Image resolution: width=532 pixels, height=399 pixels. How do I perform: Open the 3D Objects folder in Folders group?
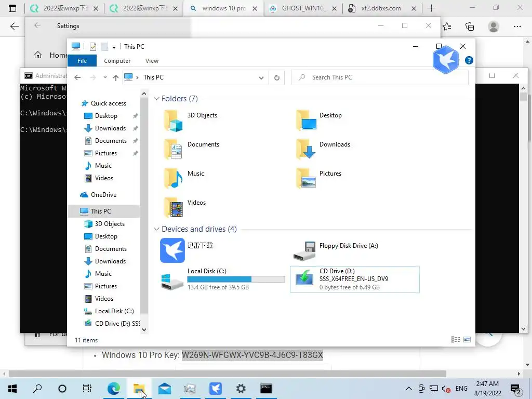(x=190, y=121)
